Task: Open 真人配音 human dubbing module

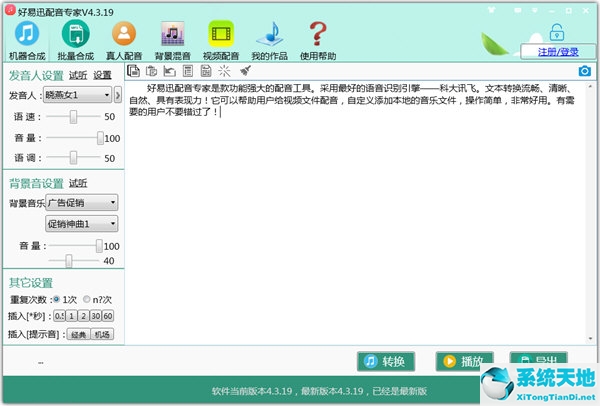Action: coord(124,39)
